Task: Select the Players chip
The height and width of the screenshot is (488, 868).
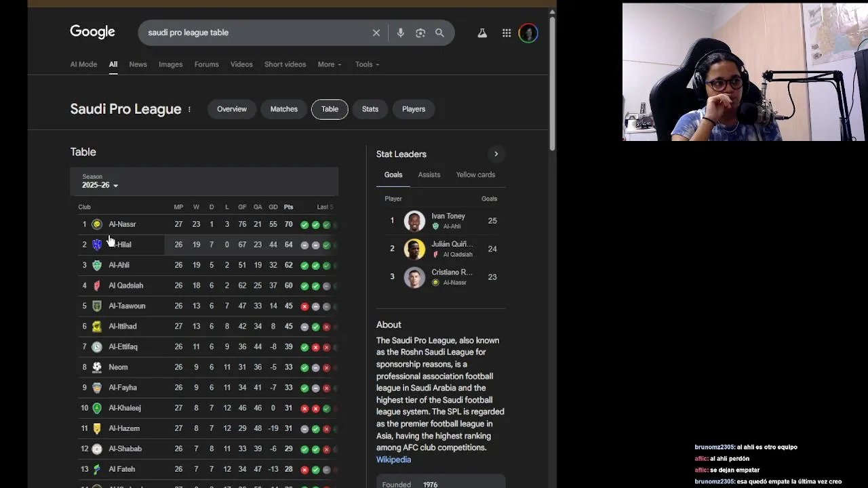Action: (x=414, y=109)
